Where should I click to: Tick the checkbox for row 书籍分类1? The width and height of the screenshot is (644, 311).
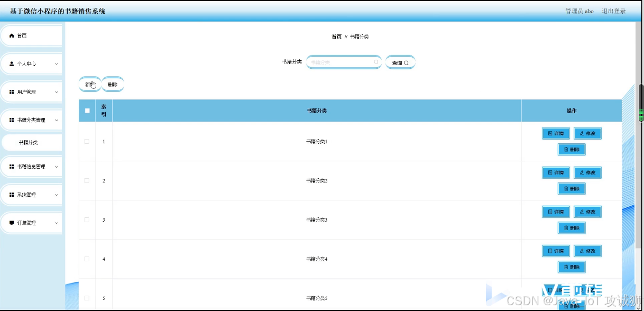coord(87,141)
